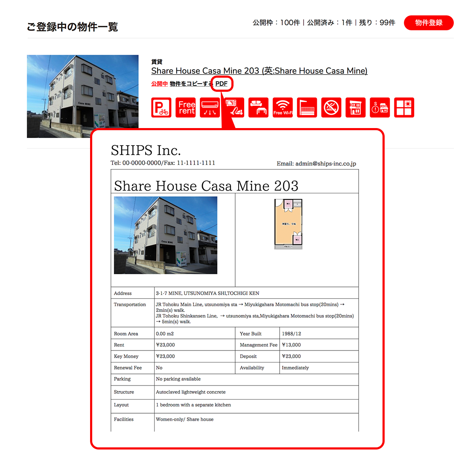Click the email admin@ships-inc.co.jp in PDF
Viewport: 476px width, 470px height.
(325, 163)
